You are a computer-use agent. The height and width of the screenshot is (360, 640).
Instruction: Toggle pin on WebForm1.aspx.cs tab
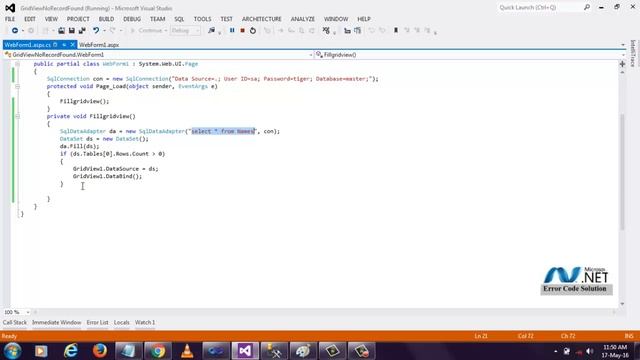64,45
